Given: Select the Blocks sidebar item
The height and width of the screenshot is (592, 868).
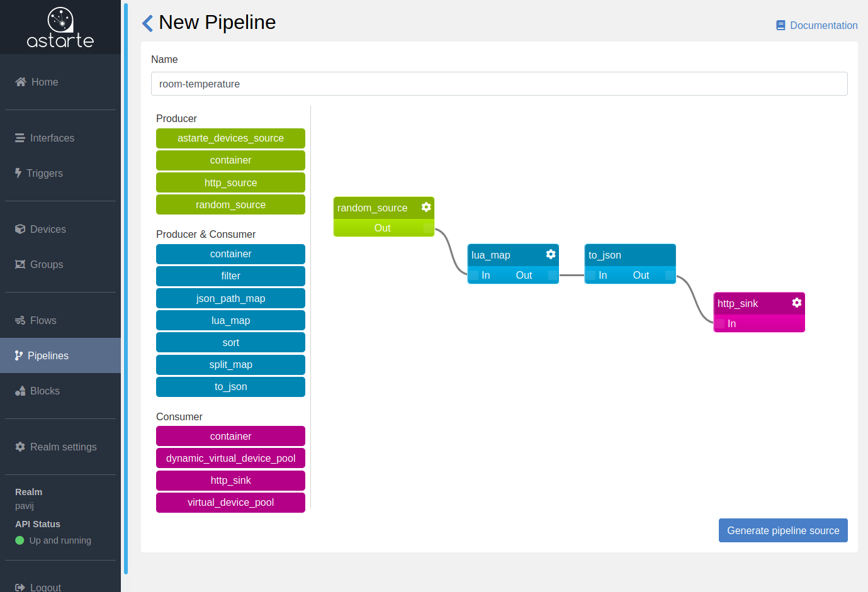Looking at the screenshot, I should tap(45, 391).
